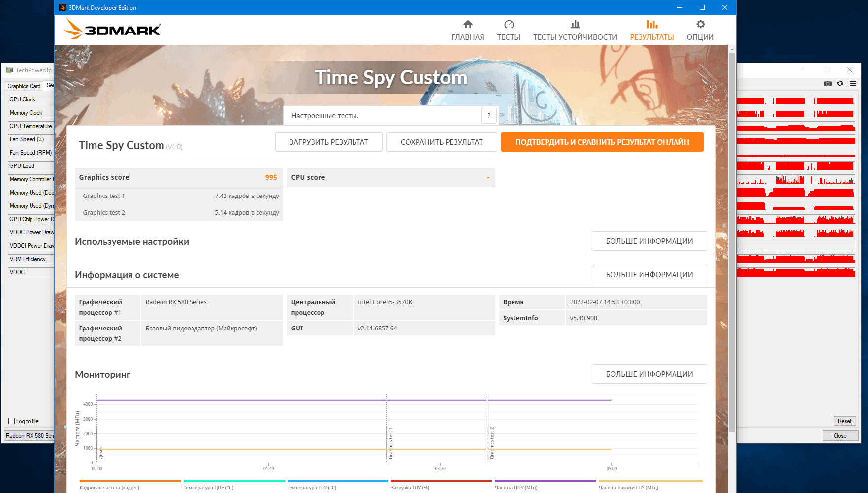868x493 pixels.
Task: Click ПОДТВЕРДИТЬ И СРАВНИТЬ РЕЗУЛЬТАТ ОНЛАЙН
Action: tap(602, 142)
